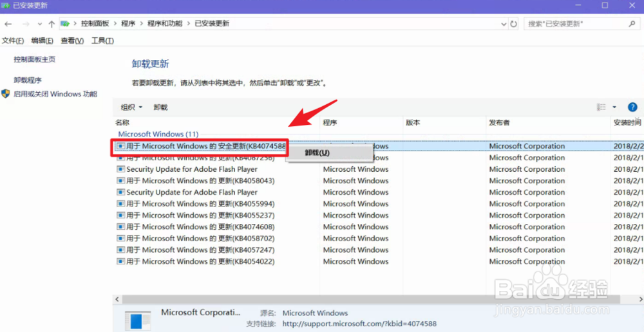Open 卸载程序 link in sidebar
The height and width of the screenshot is (332, 644).
(28, 80)
